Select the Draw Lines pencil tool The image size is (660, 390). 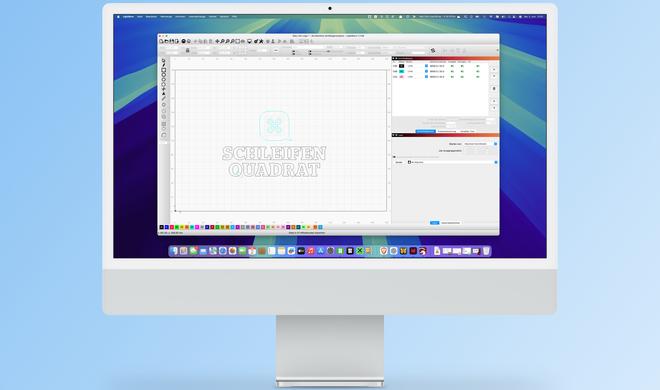(x=163, y=65)
